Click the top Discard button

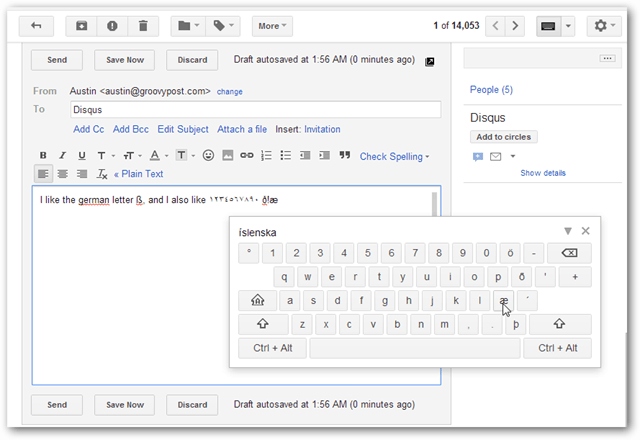tap(192, 60)
